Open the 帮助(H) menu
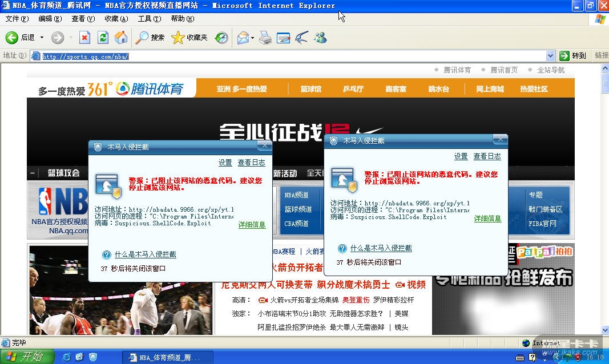 click(183, 19)
